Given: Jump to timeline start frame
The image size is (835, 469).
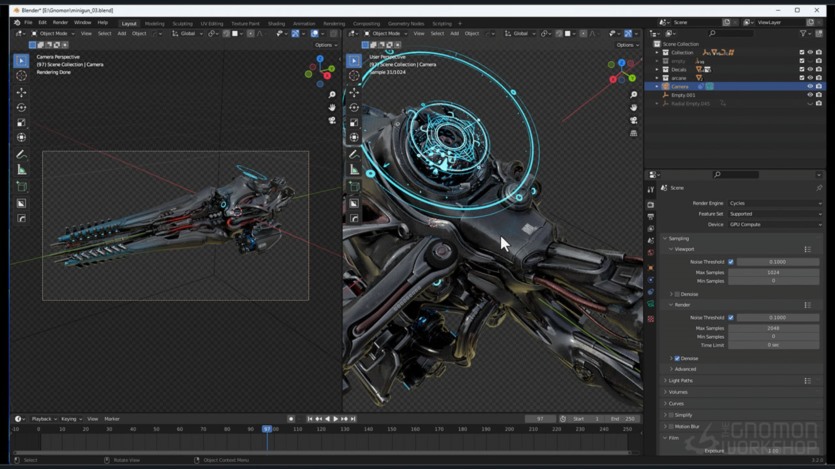Looking at the screenshot, I should click(310, 419).
